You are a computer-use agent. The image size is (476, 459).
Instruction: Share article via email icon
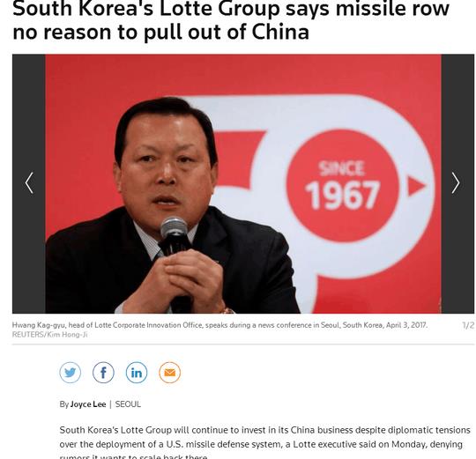click(x=170, y=373)
